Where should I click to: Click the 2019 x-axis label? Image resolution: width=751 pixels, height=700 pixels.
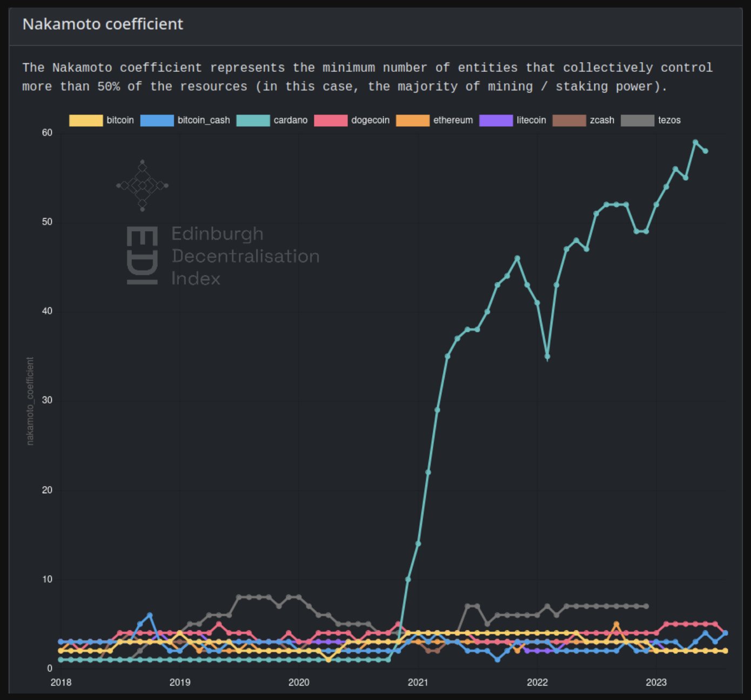click(180, 682)
